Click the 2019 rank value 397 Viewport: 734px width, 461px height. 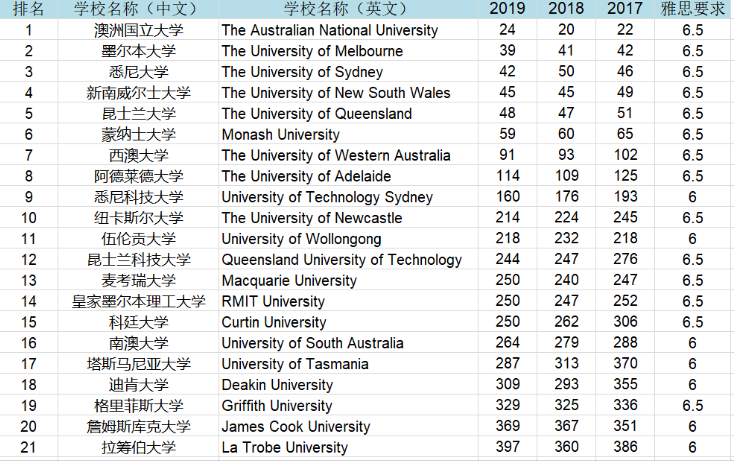507,448
